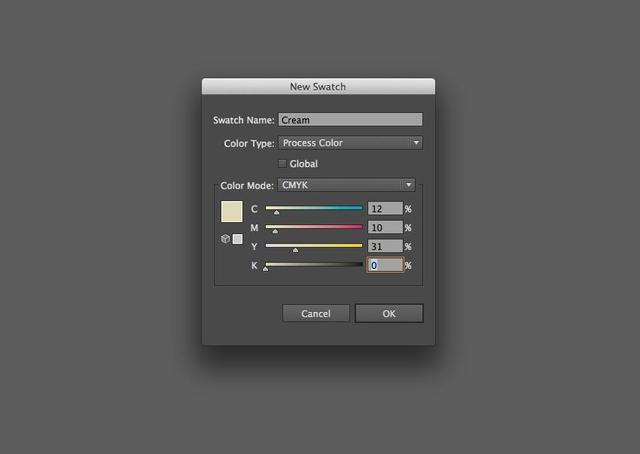640x454 pixels.
Task: Click the out-of-web-color cube icon
Action: click(225, 239)
